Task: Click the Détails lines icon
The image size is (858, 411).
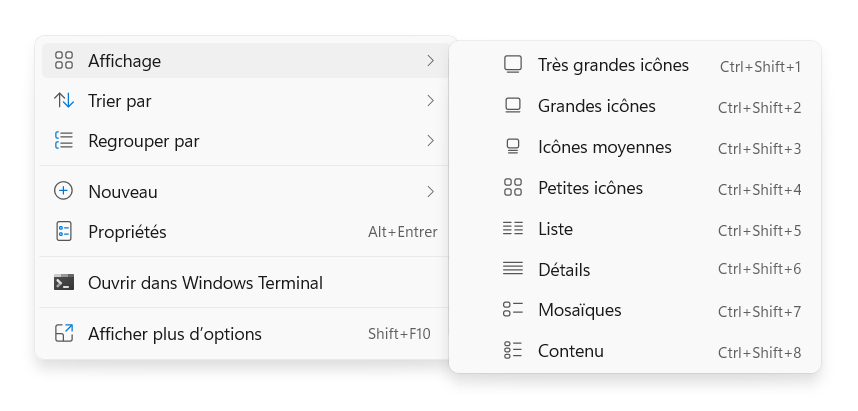Action: pos(513,268)
